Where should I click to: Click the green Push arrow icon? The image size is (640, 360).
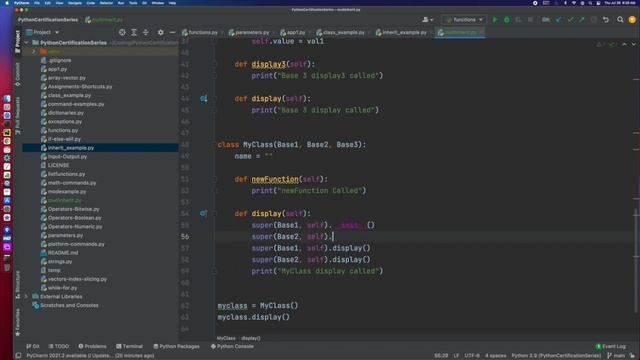coord(582,20)
